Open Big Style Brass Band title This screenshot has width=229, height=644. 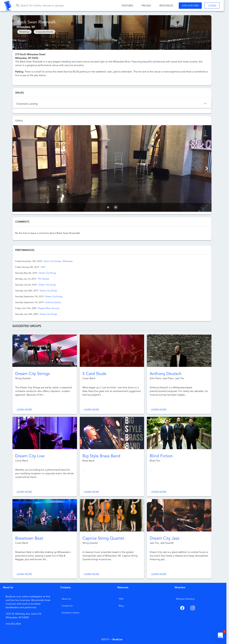[101, 456]
